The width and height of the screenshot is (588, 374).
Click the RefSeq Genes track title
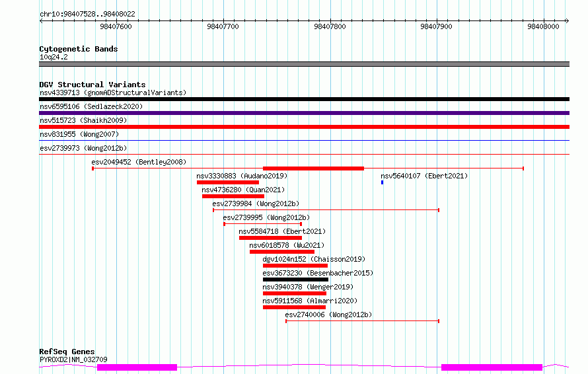(67, 352)
